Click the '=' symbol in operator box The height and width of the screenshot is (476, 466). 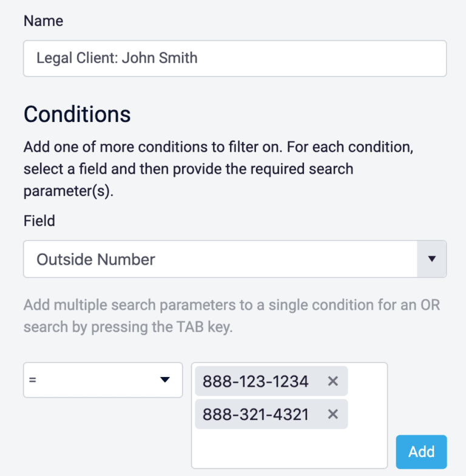33,380
